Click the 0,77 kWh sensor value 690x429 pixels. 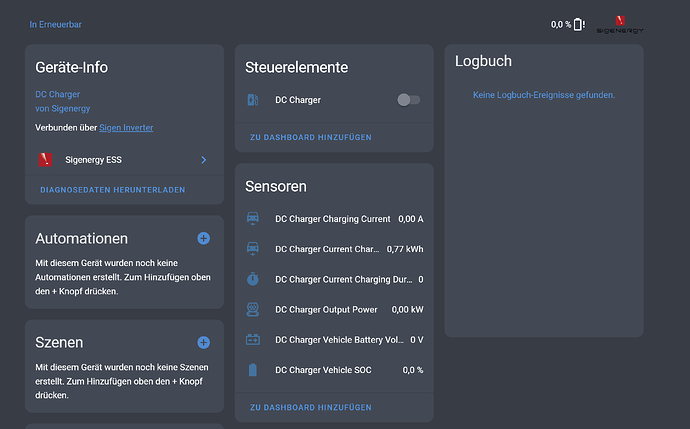[405, 249]
